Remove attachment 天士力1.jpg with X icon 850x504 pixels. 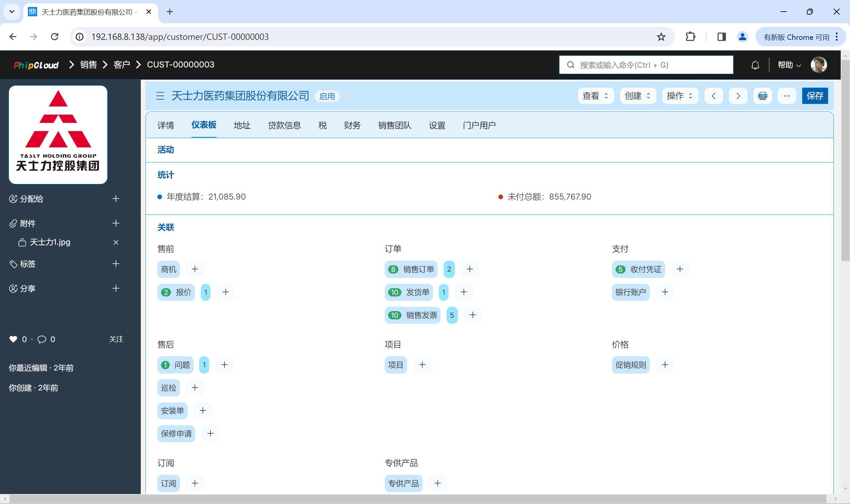[x=116, y=242]
